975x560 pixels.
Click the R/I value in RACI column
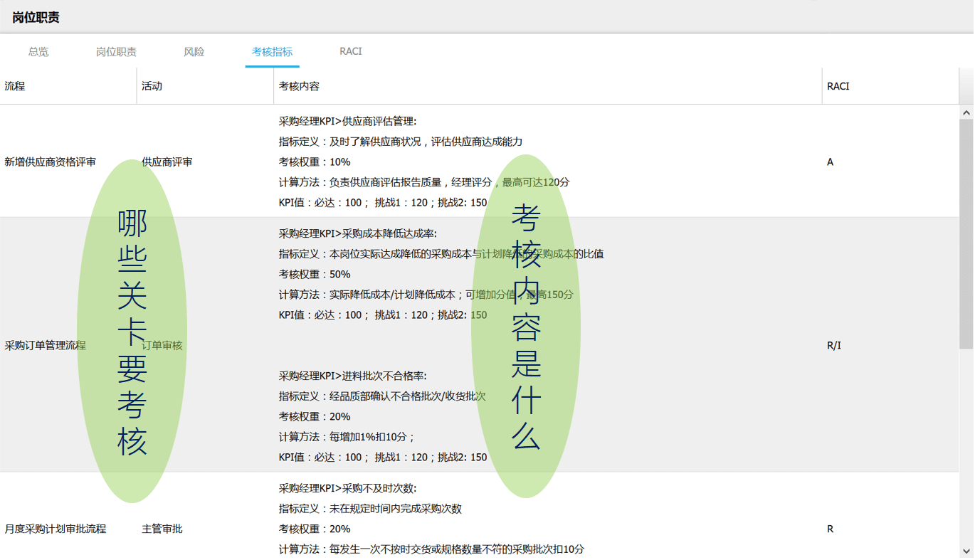pyautogui.click(x=834, y=346)
